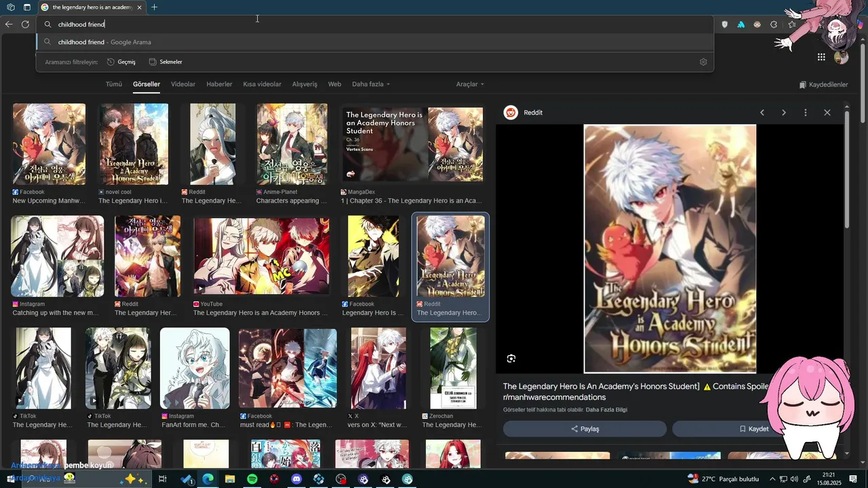The width and height of the screenshot is (868, 488).
Task: Click the Facebook 'must read' result caption
Action: [x=286, y=425]
